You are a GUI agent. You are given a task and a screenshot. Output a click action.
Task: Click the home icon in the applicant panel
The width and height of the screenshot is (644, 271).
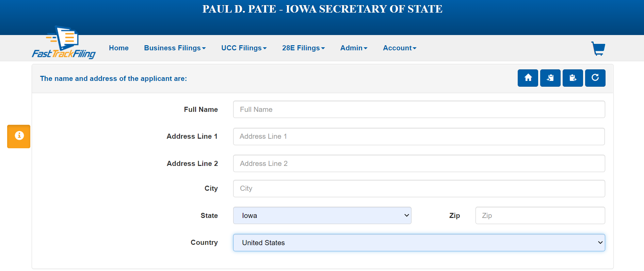click(528, 78)
